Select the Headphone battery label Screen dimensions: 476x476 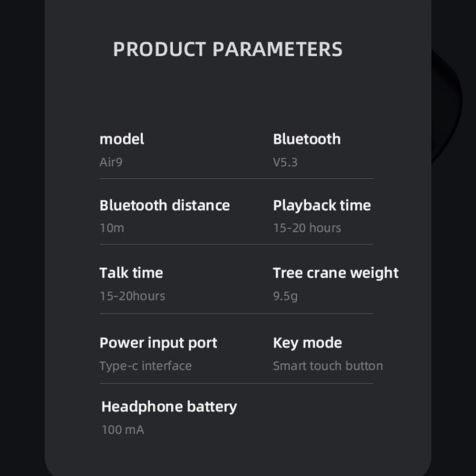click(169, 407)
